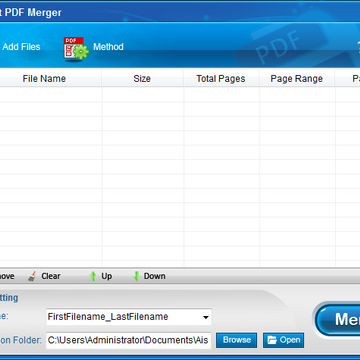360x360 pixels.
Task: Click the Page Range column header
Action: (297, 79)
